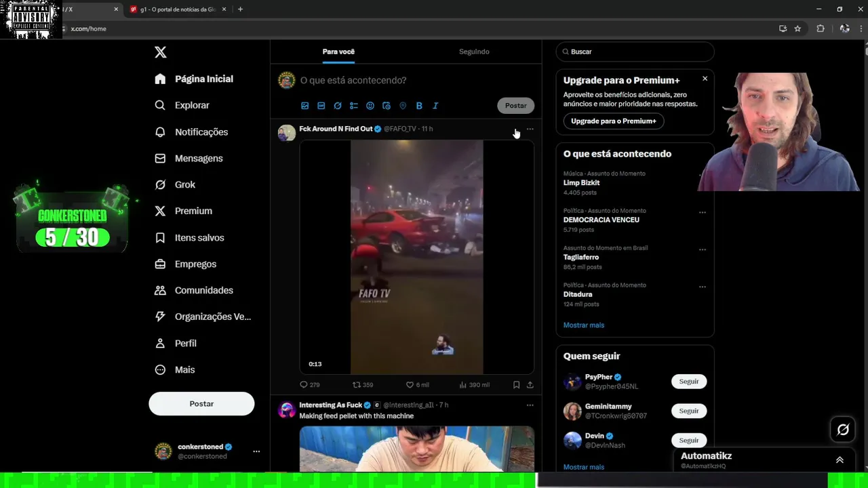Like the FAFO TV post
This screenshot has width=868, height=488.
(417, 384)
